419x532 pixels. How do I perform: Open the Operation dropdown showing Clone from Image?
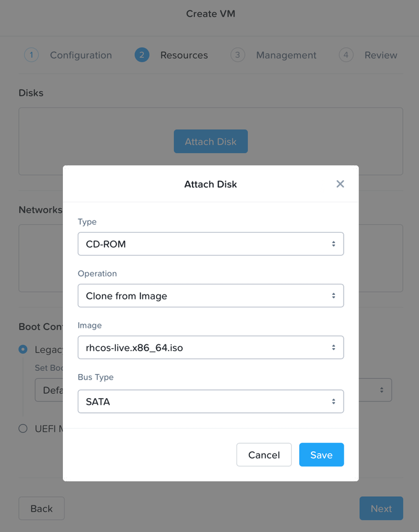(x=210, y=296)
